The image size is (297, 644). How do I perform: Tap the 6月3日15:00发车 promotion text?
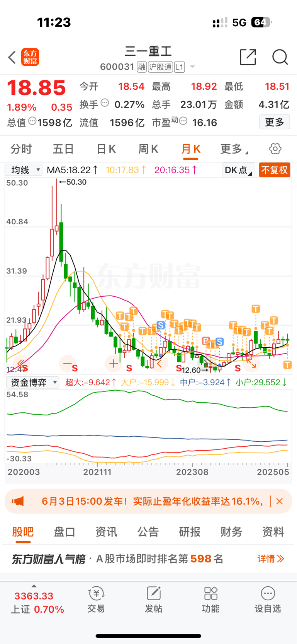(x=152, y=501)
